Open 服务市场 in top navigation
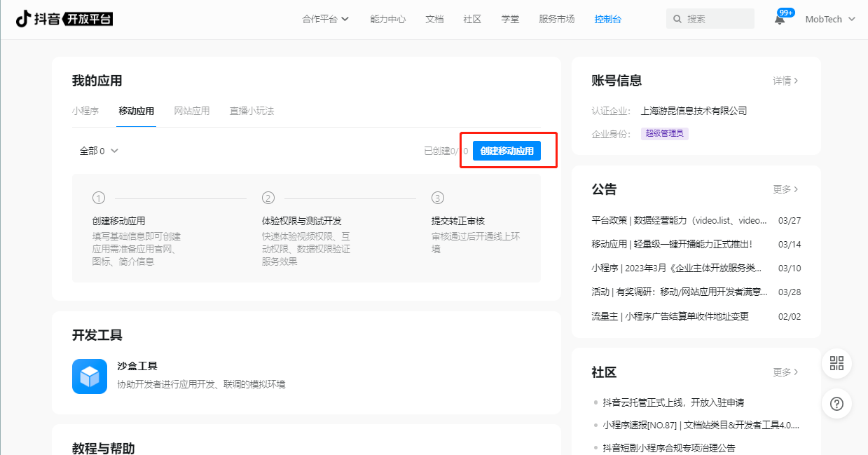 557,19
